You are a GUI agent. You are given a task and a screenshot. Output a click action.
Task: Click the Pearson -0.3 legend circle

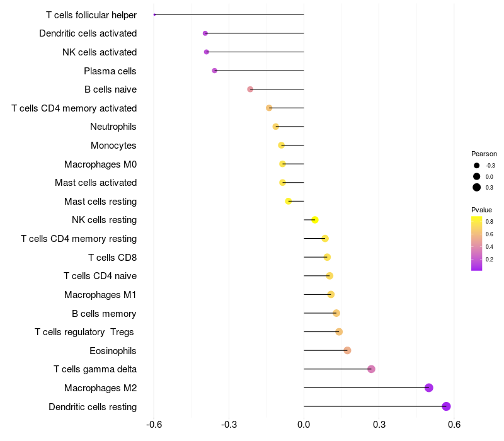pos(476,166)
